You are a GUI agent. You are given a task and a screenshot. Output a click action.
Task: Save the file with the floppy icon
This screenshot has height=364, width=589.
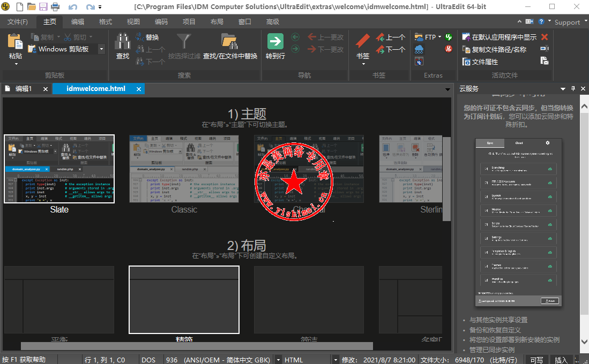point(43,6)
